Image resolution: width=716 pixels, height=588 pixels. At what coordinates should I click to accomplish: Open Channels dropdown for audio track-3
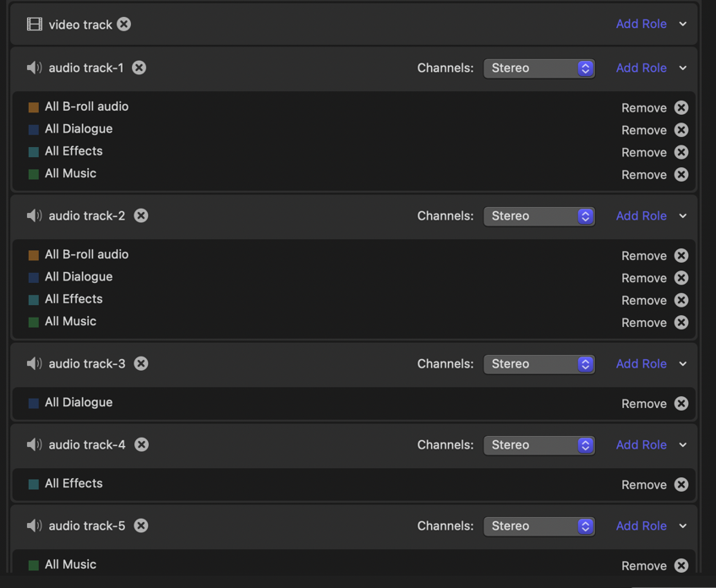pos(538,364)
